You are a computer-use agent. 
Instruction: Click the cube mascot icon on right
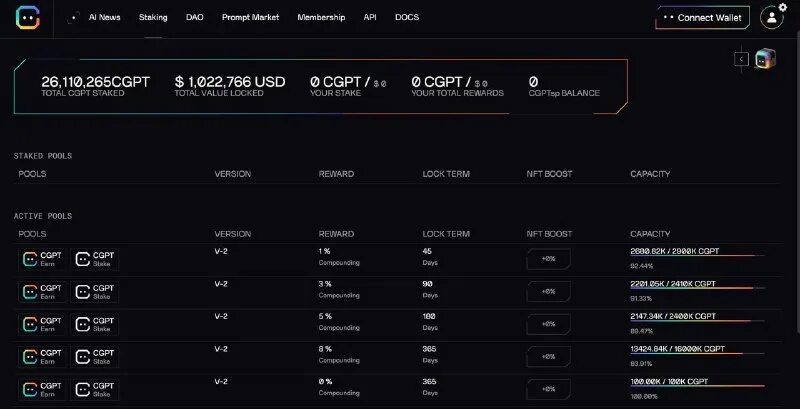[x=765, y=59]
